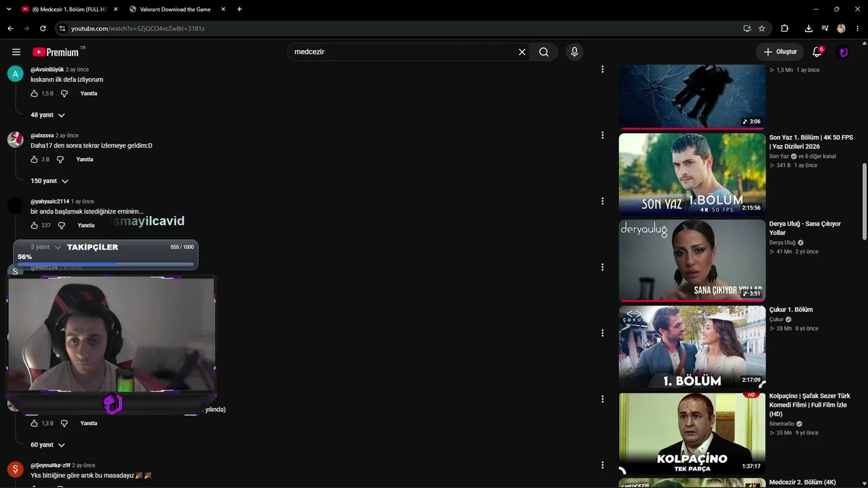Dislike @alxxsva's comment
Screen dimensions: 868x488
pyautogui.click(x=60, y=159)
